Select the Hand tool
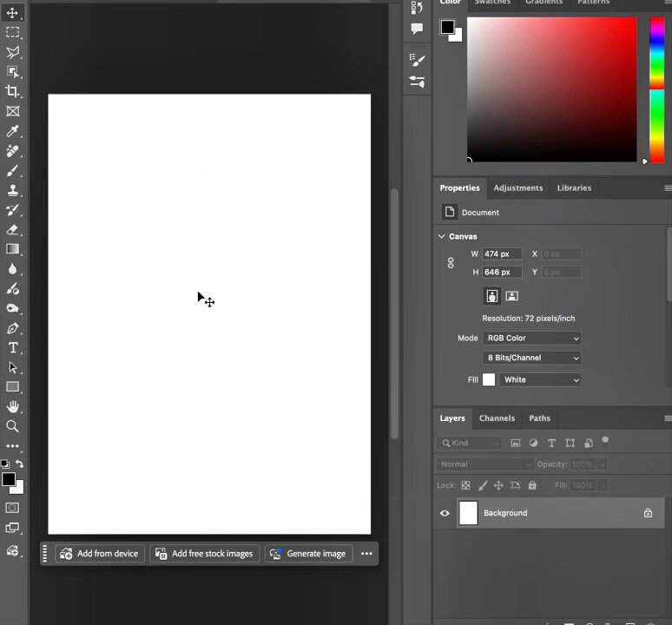672x625 pixels. (12, 406)
